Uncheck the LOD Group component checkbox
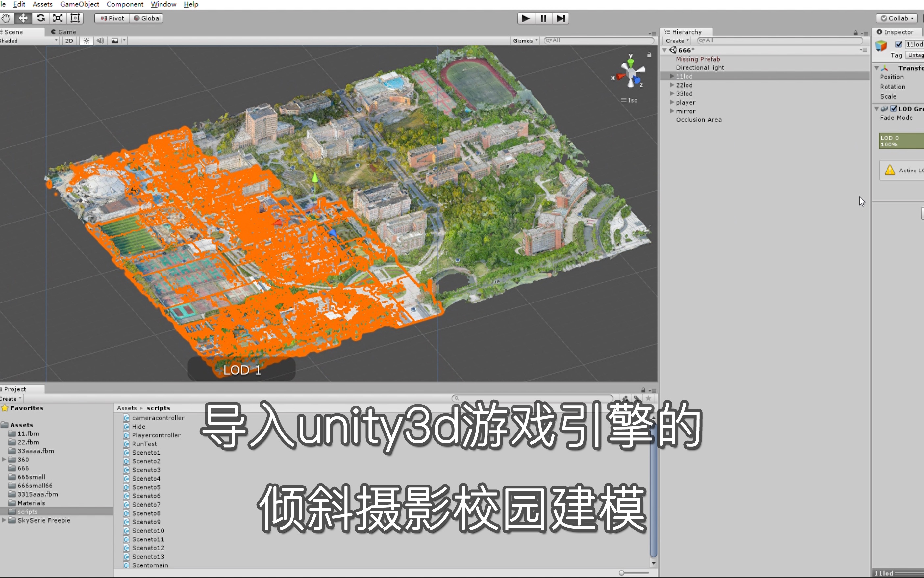Viewport: 924px width, 578px height. [894, 109]
